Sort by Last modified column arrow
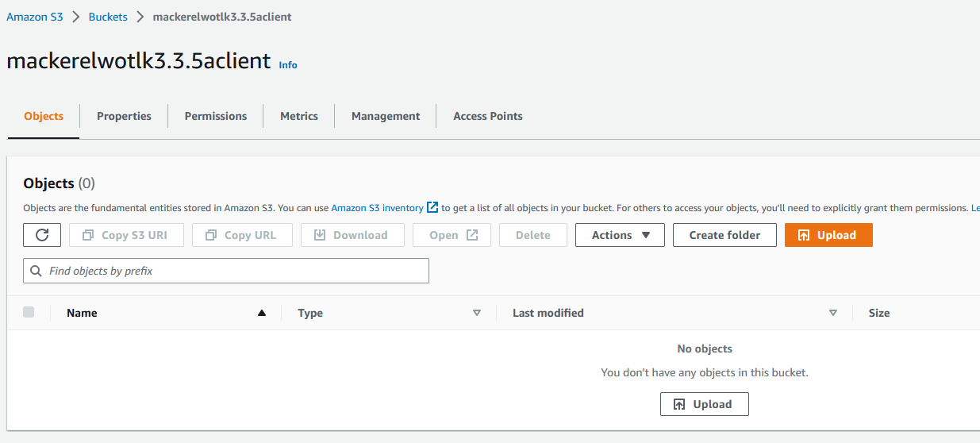980x443 pixels. click(832, 314)
